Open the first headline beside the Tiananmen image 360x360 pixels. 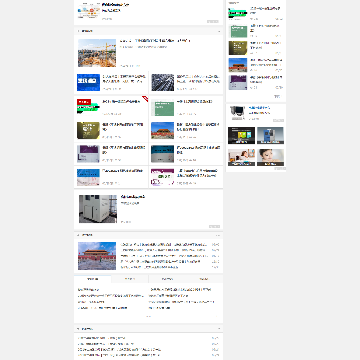pyautogui.click(x=163, y=244)
